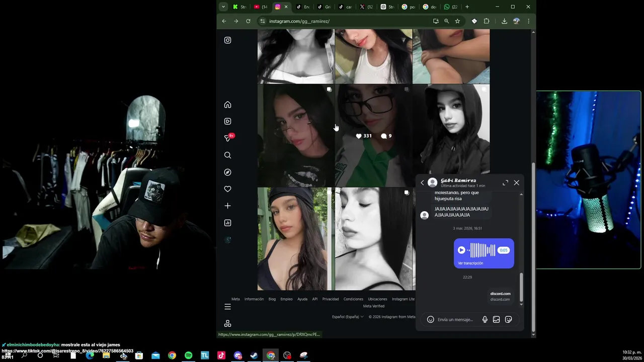
Task: Expand the Gabi Ramirez chat window
Action: 505,183
